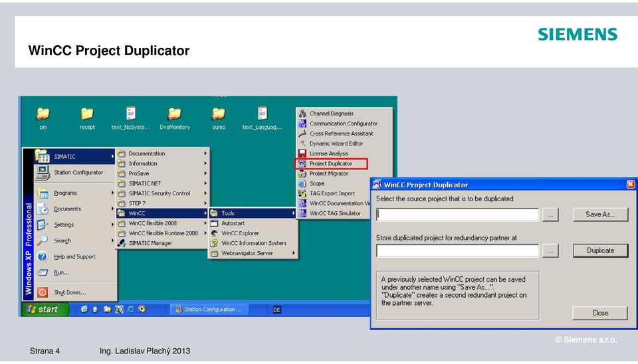Expand SIMATIC Security Control submenu
This screenshot has height=364, width=638.
[x=163, y=193]
